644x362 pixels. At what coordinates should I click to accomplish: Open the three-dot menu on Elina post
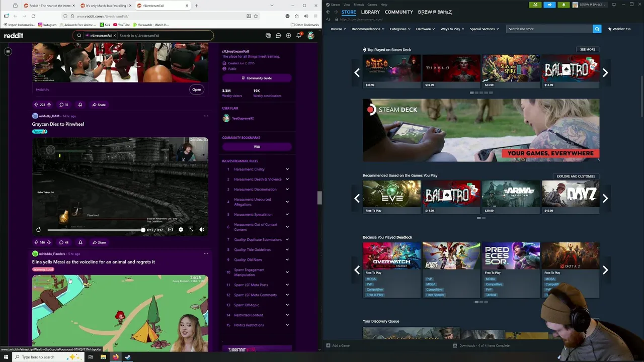pyautogui.click(x=206, y=254)
